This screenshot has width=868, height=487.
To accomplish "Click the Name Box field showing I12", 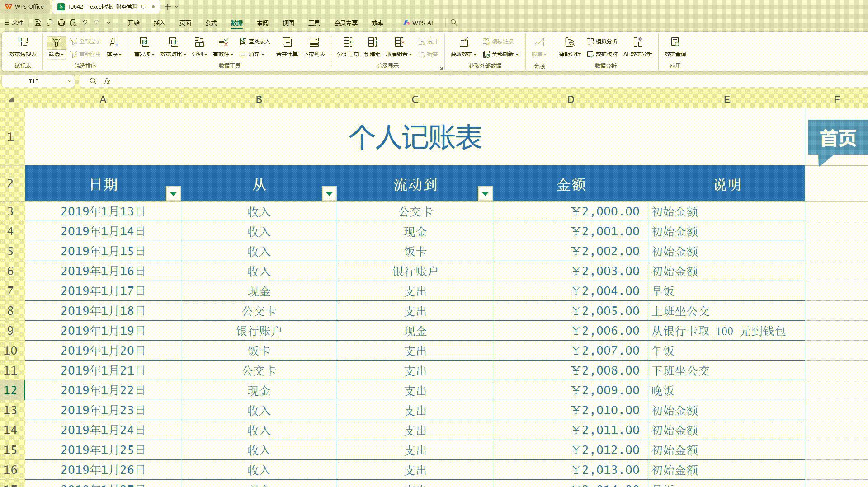I will (34, 81).
